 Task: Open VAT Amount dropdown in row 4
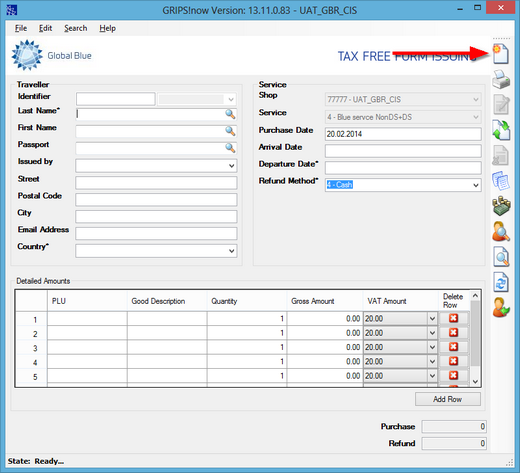tap(432, 362)
